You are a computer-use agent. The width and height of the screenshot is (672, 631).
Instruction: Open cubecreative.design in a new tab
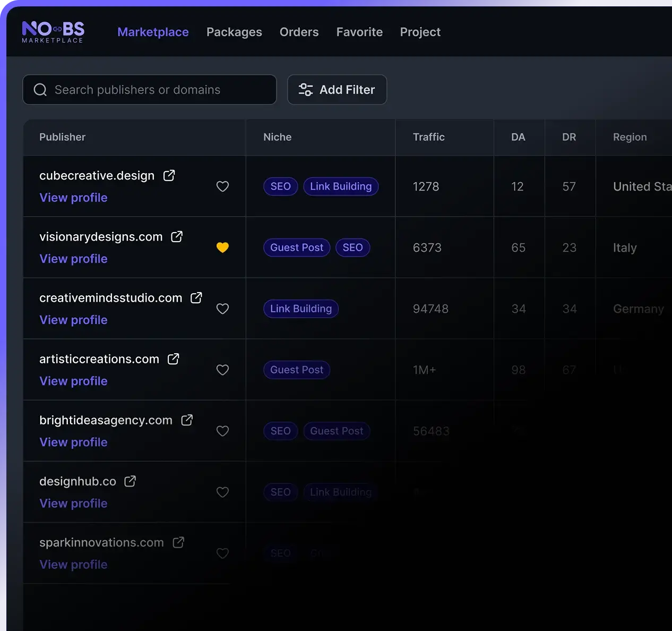[169, 175]
